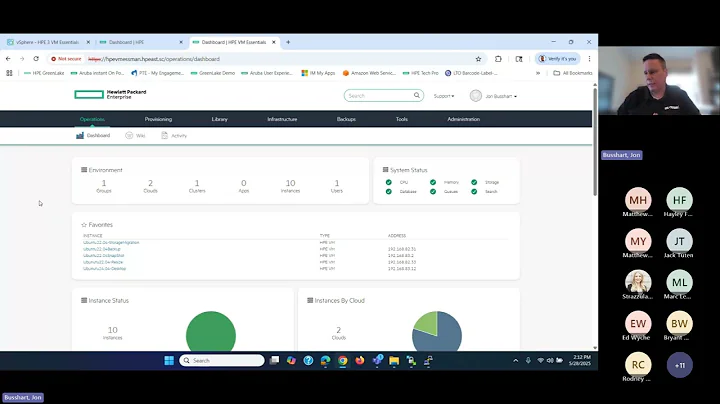The width and height of the screenshot is (720, 404).
Task: Bookmark this page with star icon
Action: 478,59
